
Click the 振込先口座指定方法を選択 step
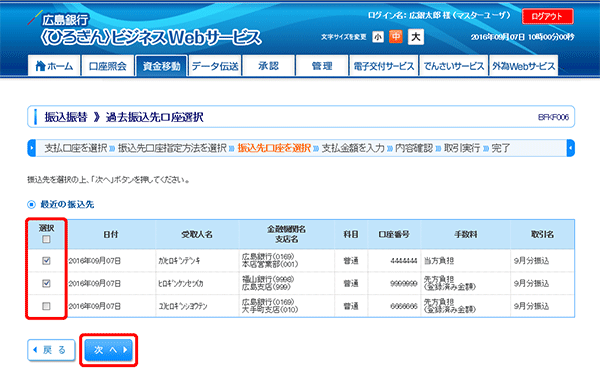172,148
